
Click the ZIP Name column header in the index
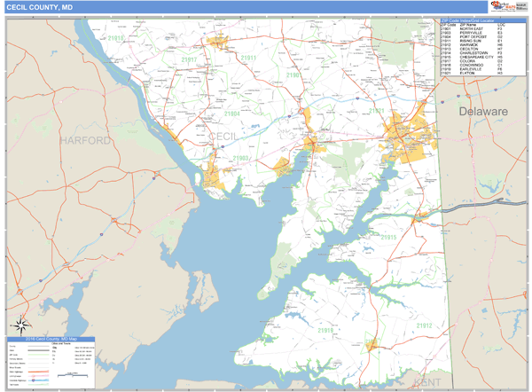point(468,25)
